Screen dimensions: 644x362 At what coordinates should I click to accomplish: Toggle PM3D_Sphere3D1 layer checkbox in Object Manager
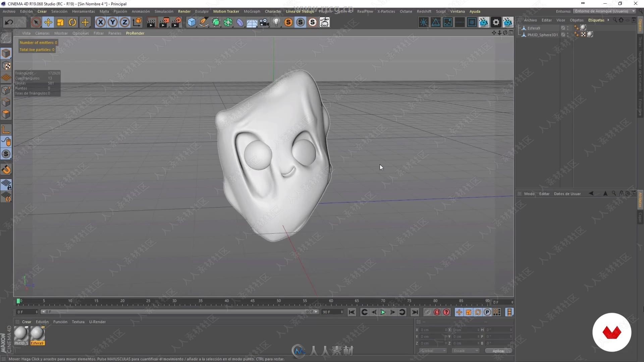[563, 35]
